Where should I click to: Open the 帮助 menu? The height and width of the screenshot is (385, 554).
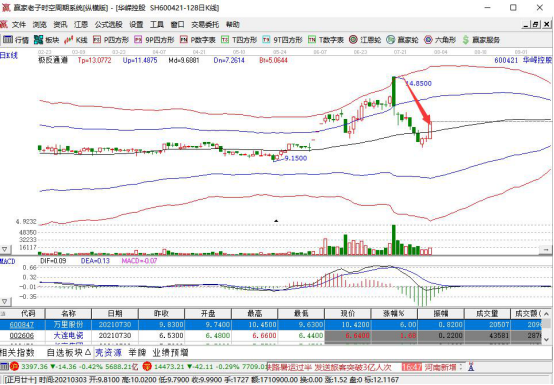click(x=232, y=24)
